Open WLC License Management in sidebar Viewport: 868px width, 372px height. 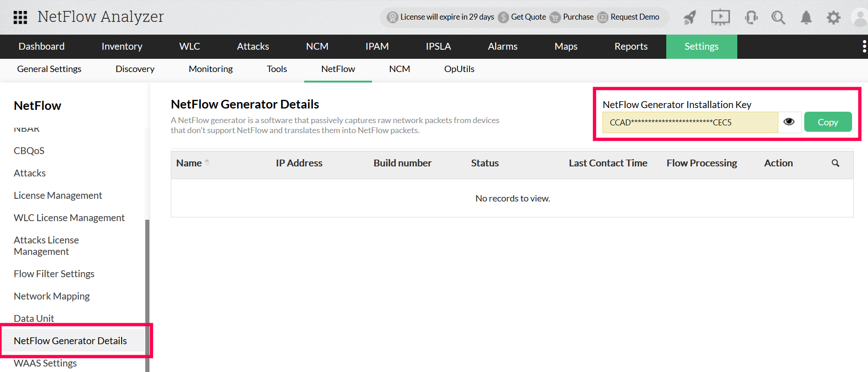69,217
